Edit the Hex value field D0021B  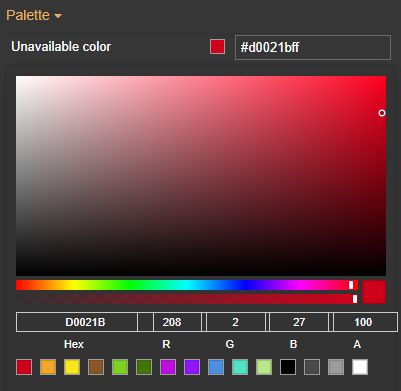(77, 322)
